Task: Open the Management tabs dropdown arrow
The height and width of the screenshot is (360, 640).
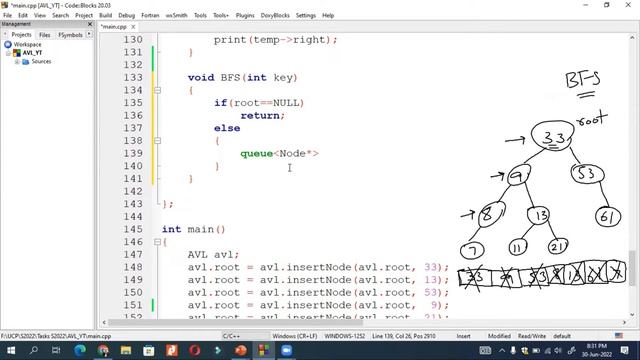Action: (x=89, y=35)
